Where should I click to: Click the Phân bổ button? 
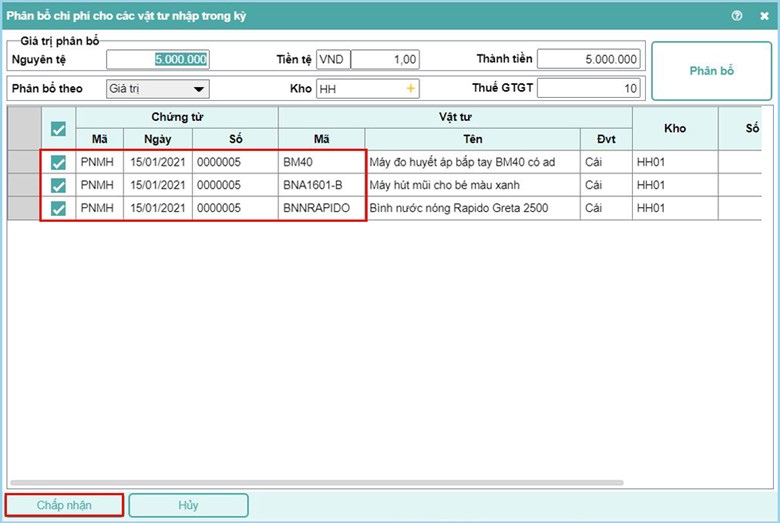point(711,71)
